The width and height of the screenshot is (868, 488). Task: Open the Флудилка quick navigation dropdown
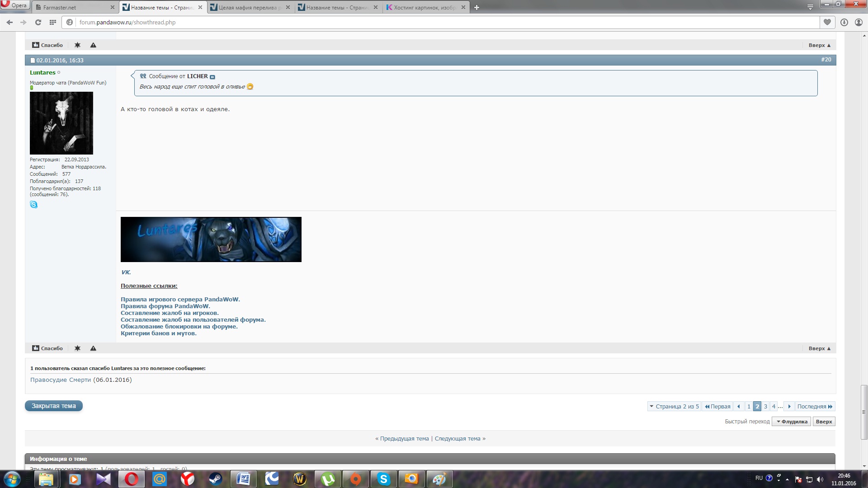pos(792,422)
